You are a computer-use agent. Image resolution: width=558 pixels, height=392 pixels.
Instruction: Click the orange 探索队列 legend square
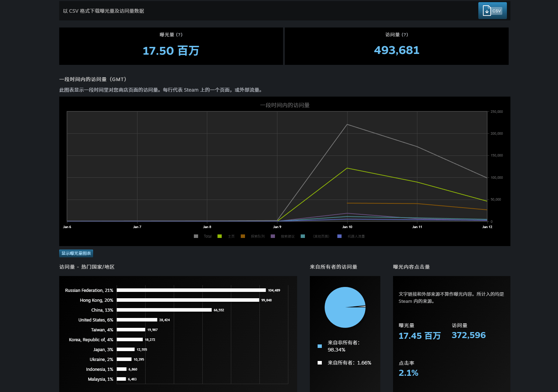pyautogui.click(x=243, y=236)
